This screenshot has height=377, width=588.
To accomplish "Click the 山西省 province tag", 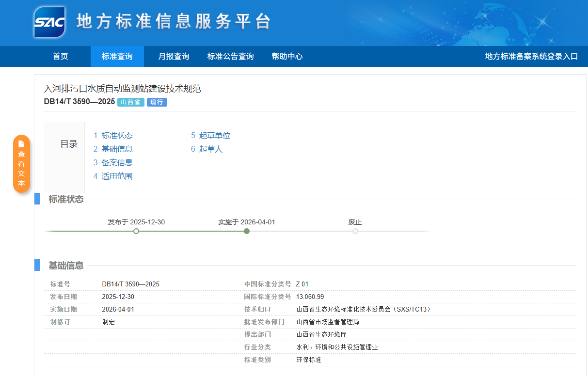I will (130, 102).
